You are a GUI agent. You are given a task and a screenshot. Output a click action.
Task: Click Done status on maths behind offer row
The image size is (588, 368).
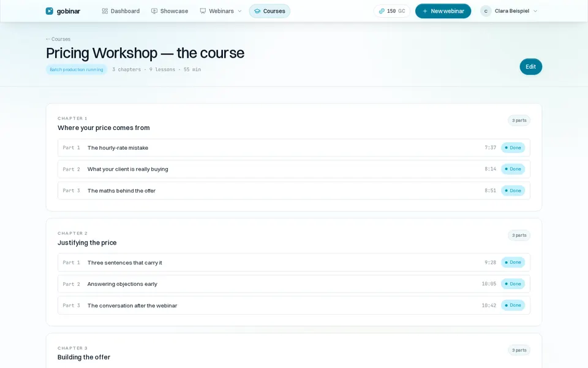tap(513, 190)
